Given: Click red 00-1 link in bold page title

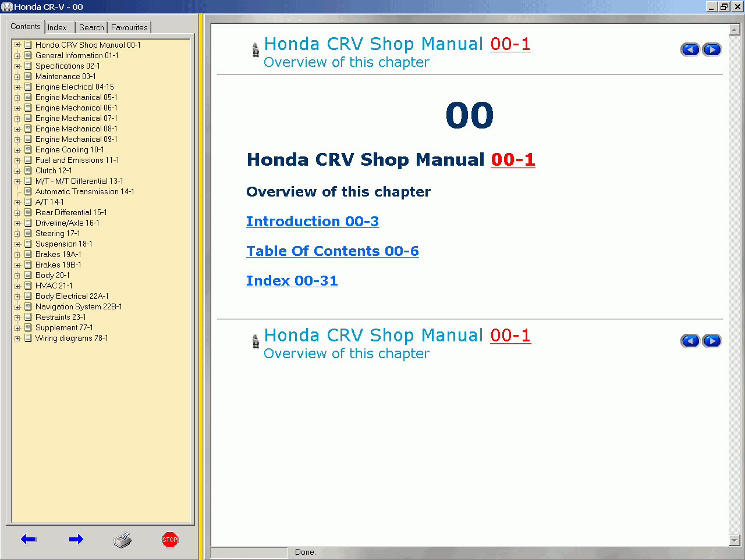Looking at the screenshot, I should [x=513, y=159].
